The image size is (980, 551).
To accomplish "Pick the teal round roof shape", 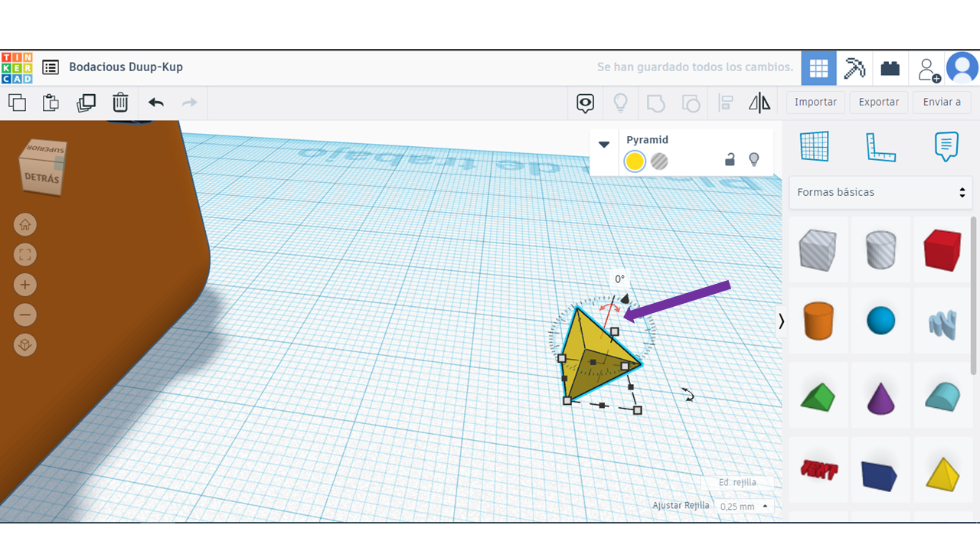I will pos(942,396).
